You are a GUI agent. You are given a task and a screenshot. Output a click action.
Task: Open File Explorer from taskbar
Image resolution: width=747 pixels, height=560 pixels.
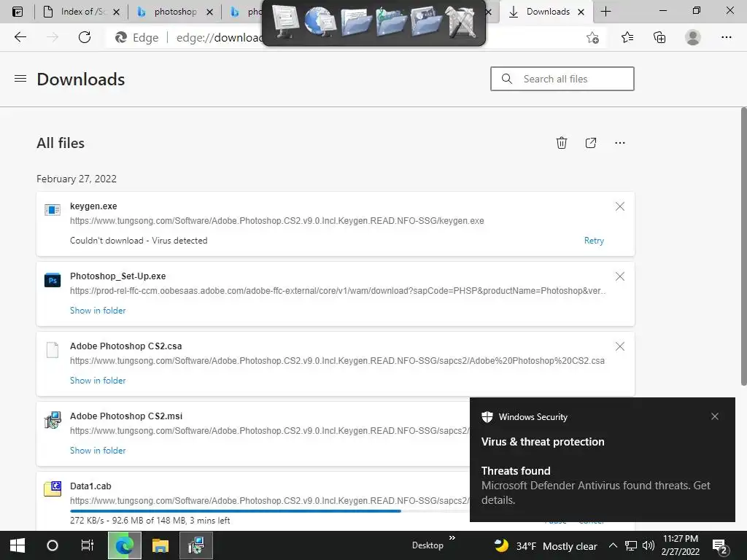click(x=160, y=545)
